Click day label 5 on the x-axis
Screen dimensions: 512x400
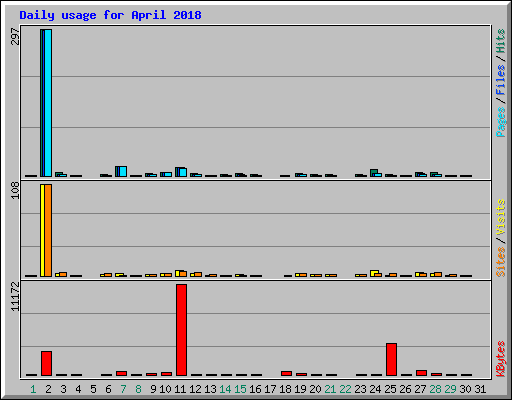[x=93, y=389]
